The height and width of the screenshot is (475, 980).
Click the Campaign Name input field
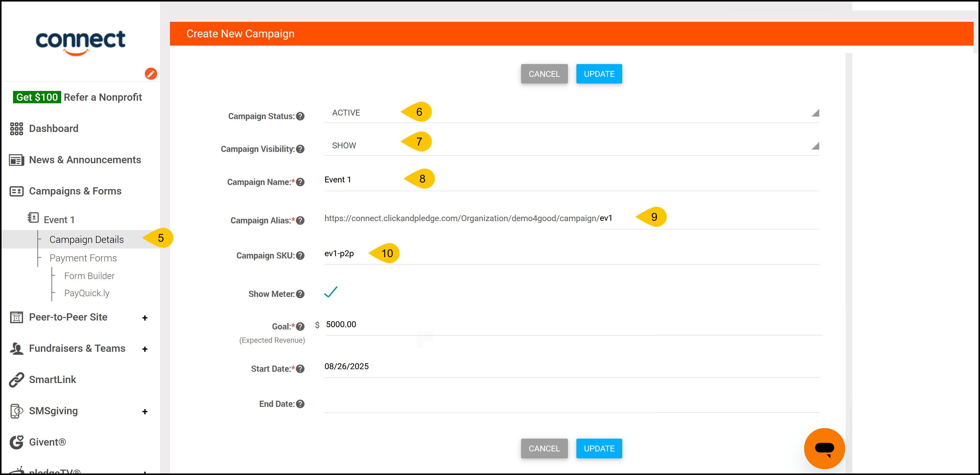[572, 180]
